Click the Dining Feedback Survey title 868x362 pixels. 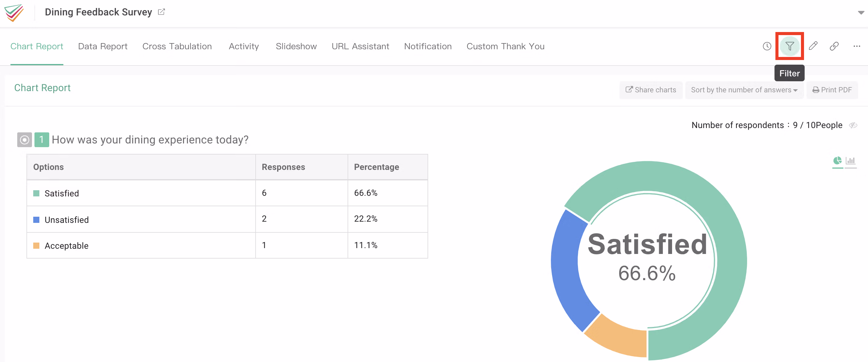tap(98, 12)
